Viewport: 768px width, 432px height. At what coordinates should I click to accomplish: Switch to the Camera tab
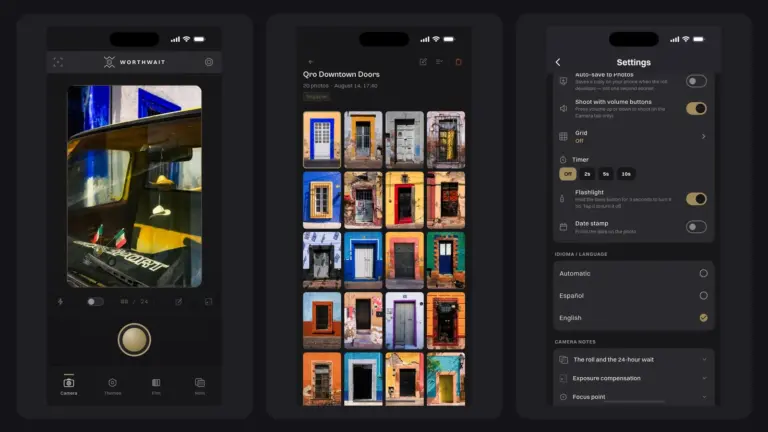(x=69, y=385)
